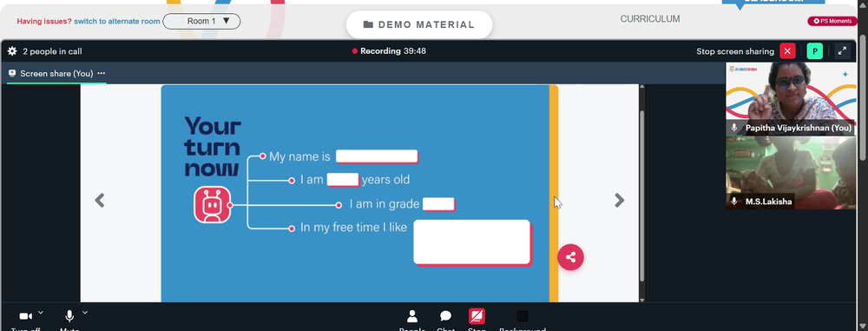
Task: Click the free time answer box
Action: coord(472,242)
